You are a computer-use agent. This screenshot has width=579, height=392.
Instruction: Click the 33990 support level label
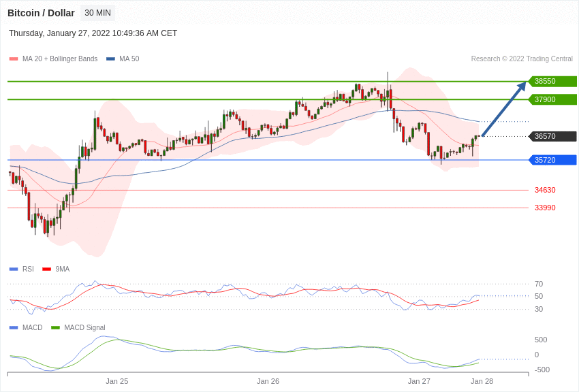click(x=545, y=208)
